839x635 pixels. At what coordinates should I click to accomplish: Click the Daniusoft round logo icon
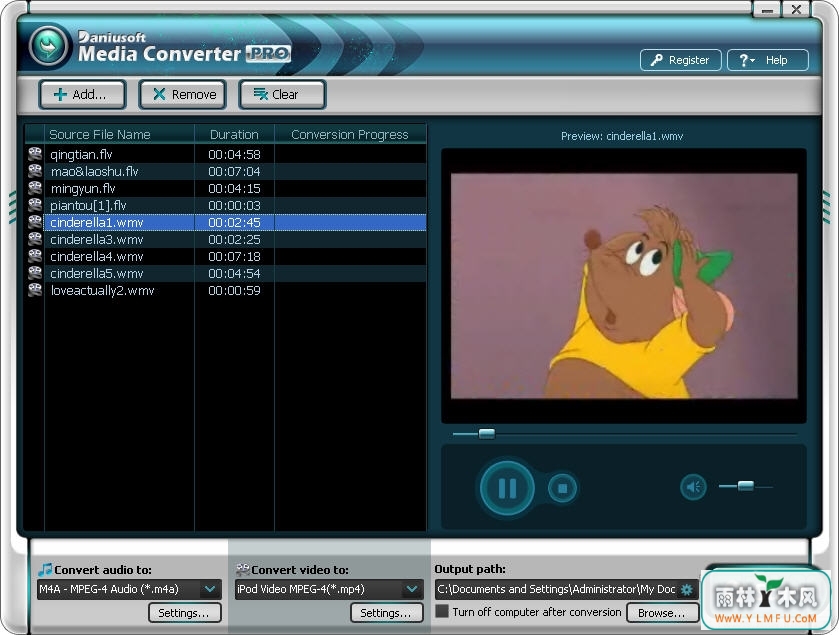point(49,47)
